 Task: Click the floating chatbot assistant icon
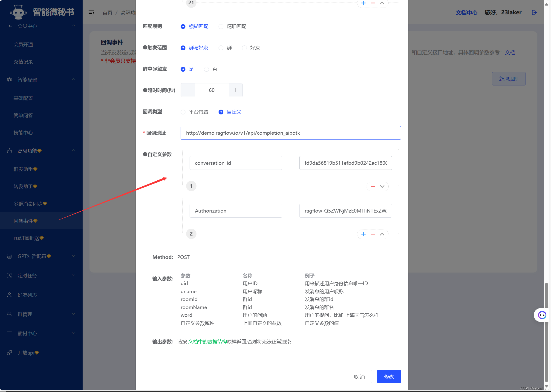[542, 315]
